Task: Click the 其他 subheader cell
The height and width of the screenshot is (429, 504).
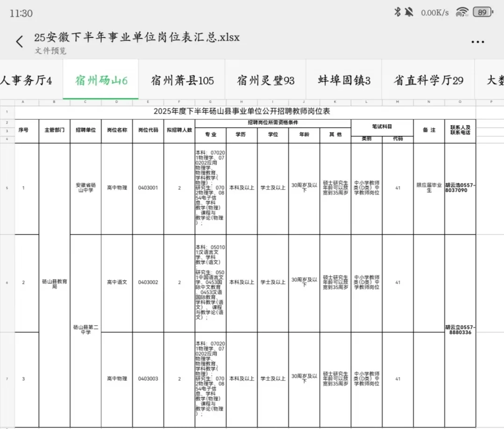Action: [x=335, y=134]
